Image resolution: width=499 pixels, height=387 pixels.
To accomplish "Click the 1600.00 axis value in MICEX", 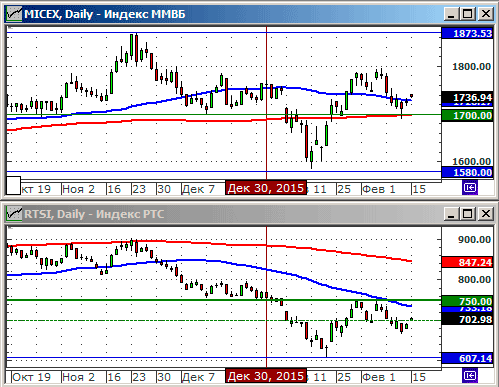I will pos(471,161).
